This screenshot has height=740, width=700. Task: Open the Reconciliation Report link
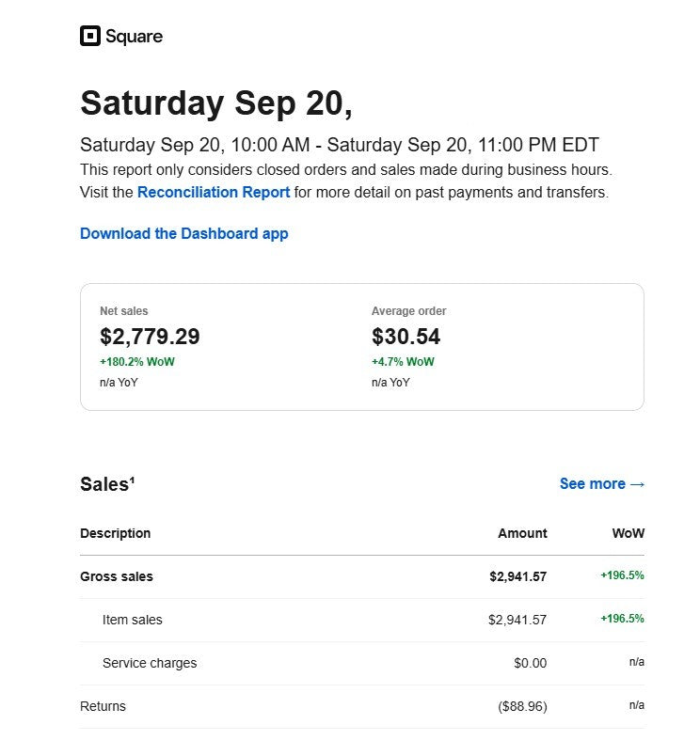(214, 192)
